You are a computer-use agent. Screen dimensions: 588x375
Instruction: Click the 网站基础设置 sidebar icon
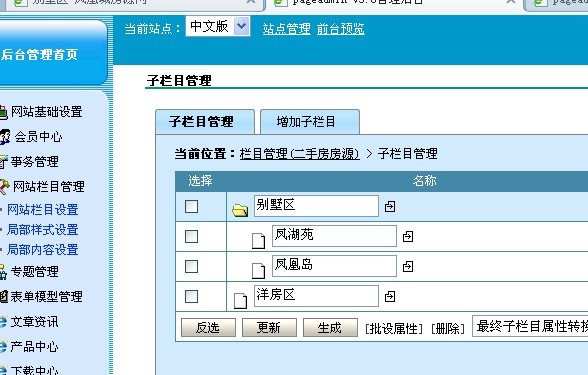(3, 112)
